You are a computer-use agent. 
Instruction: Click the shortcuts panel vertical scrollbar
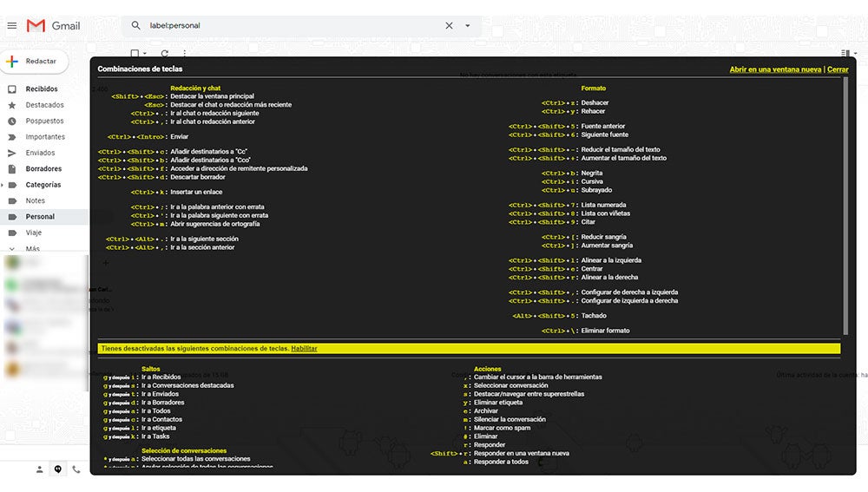click(845, 206)
